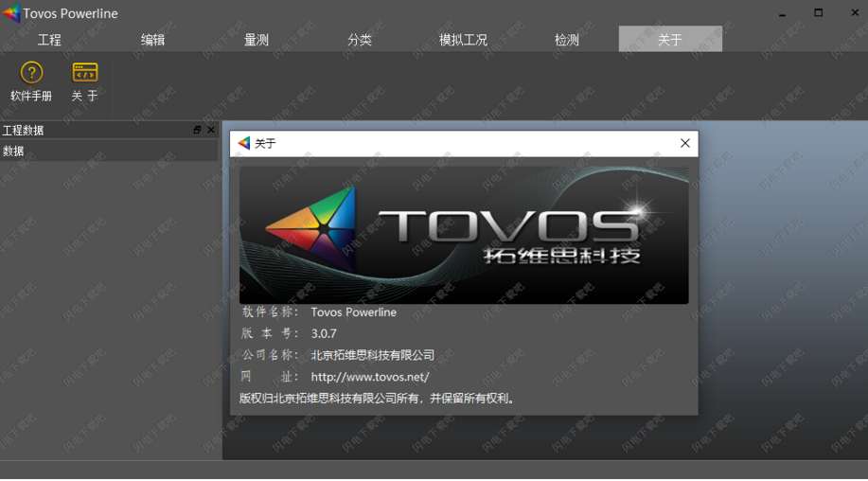Image resolution: width=868 pixels, height=481 pixels.
Task: Minimize the Tovos Powerline window
Action: pyautogui.click(x=782, y=13)
